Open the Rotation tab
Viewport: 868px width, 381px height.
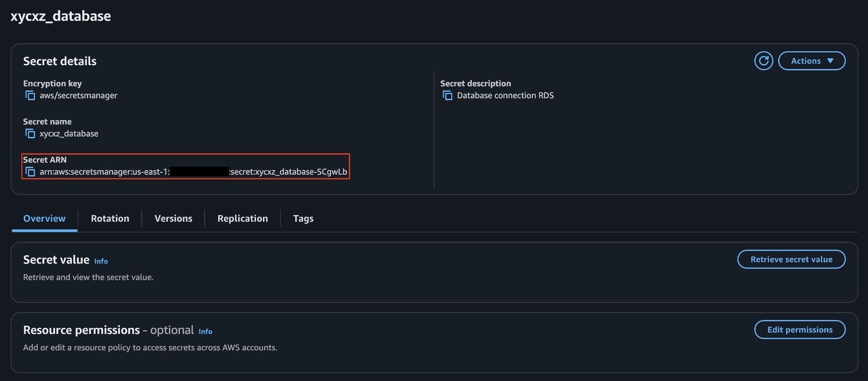[110, 218]
